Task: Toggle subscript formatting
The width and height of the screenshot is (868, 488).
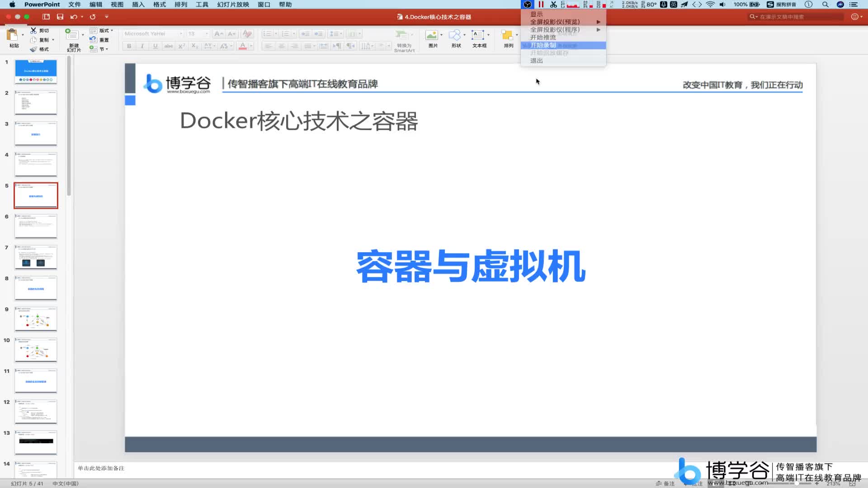Action: (x=195, y=46)
